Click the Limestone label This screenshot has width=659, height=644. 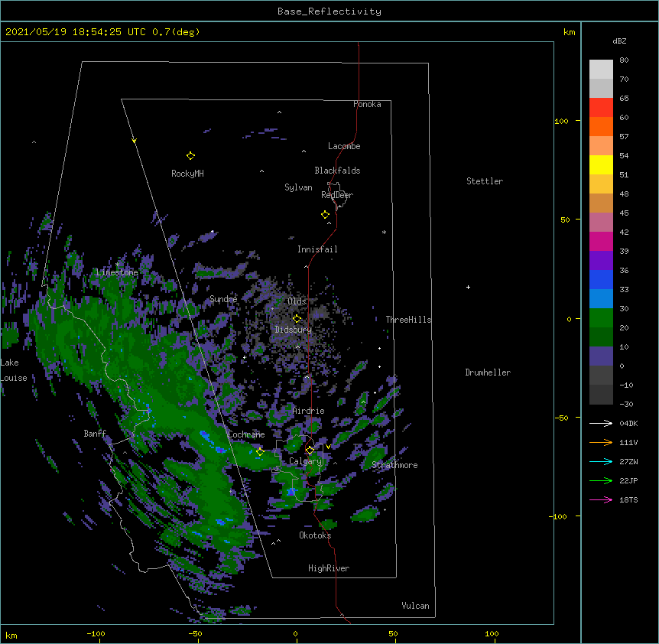117,272
